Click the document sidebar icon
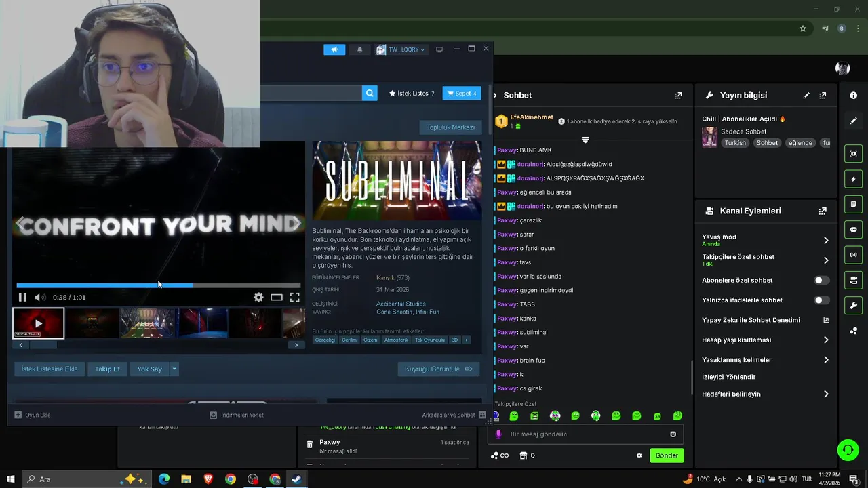The height and width of the screenshot is (488, 868). click(x=853, y=204)
